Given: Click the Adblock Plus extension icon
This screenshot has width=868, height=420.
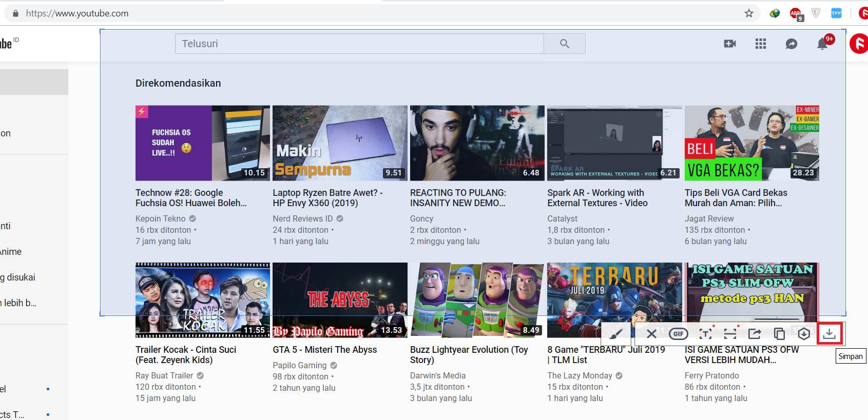Looking at the screenshot, I should click(796, 13).
